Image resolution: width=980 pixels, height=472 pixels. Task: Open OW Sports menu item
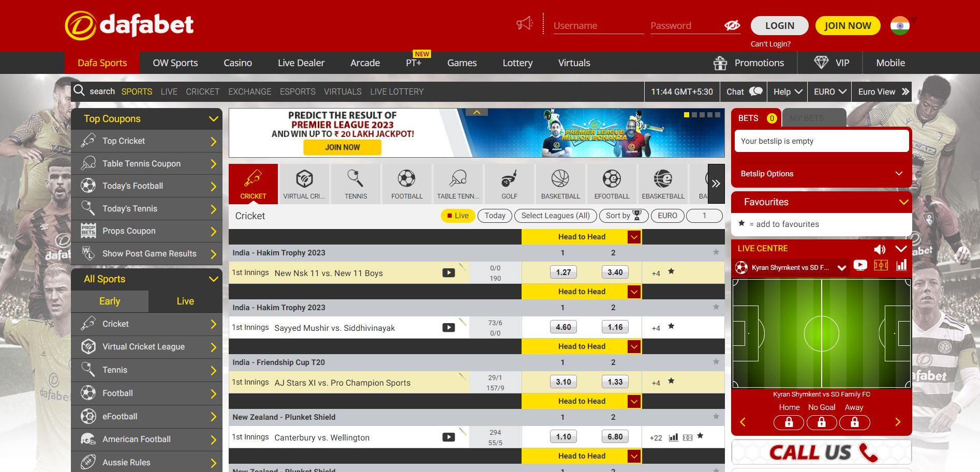click(x=175, y=63)
